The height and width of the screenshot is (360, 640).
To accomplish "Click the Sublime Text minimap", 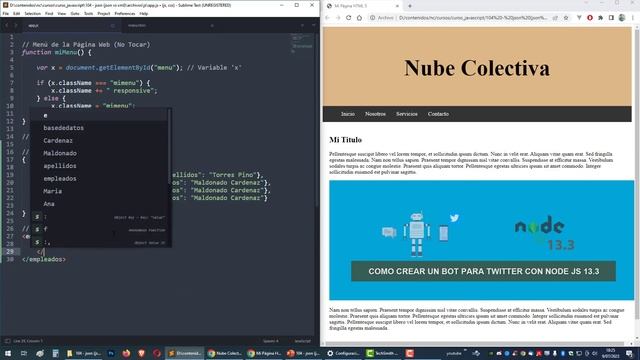I will [302, 45].
